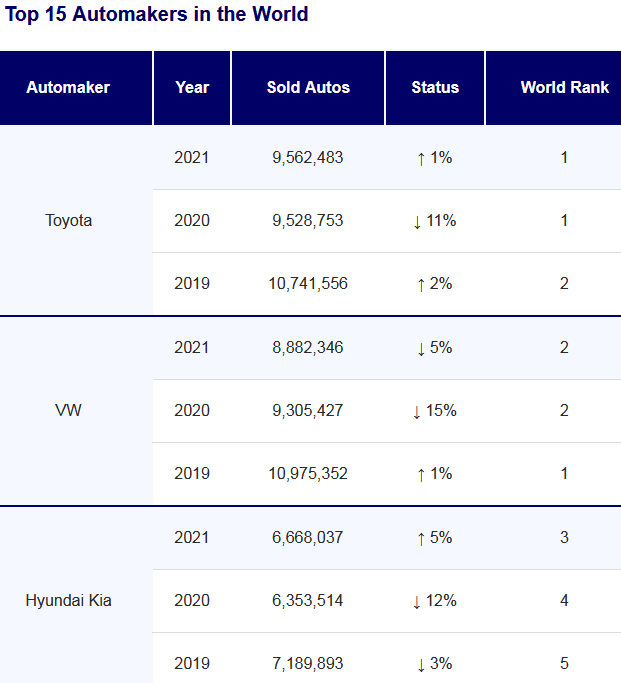Click the up arrow in VW's 2019 status
This screenshot has width=621, height=683.
tap(421, 474)
